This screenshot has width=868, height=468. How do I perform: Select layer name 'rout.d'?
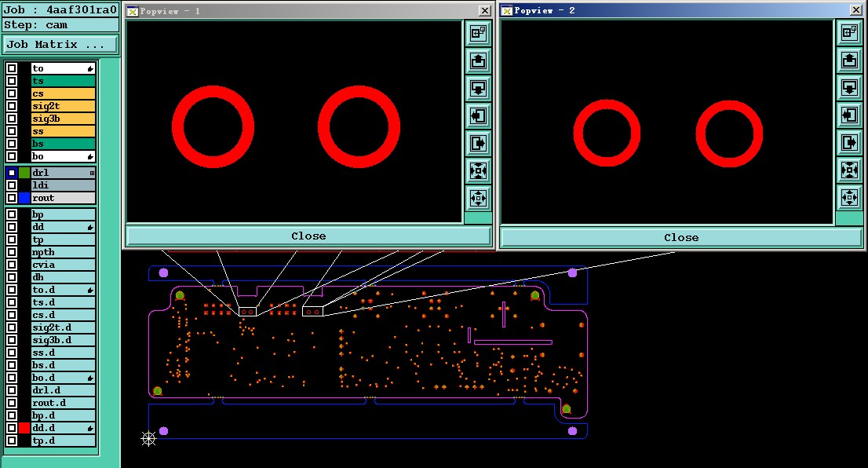[63, 403]
